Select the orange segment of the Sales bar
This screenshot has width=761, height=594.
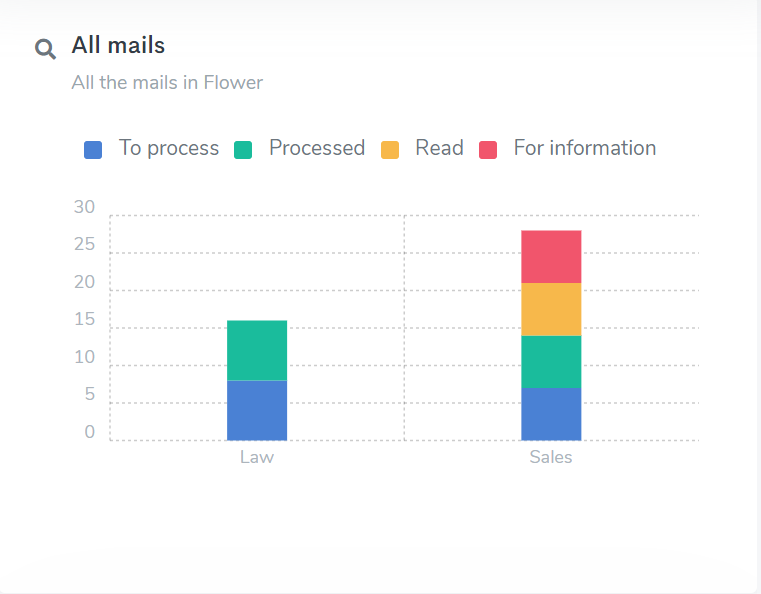(551, 309)
